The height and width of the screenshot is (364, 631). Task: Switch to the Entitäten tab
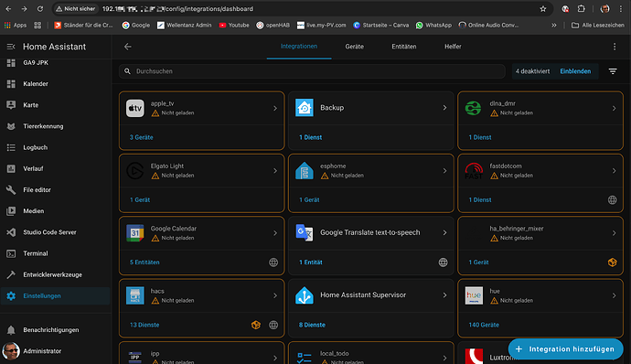coord(404,47)
